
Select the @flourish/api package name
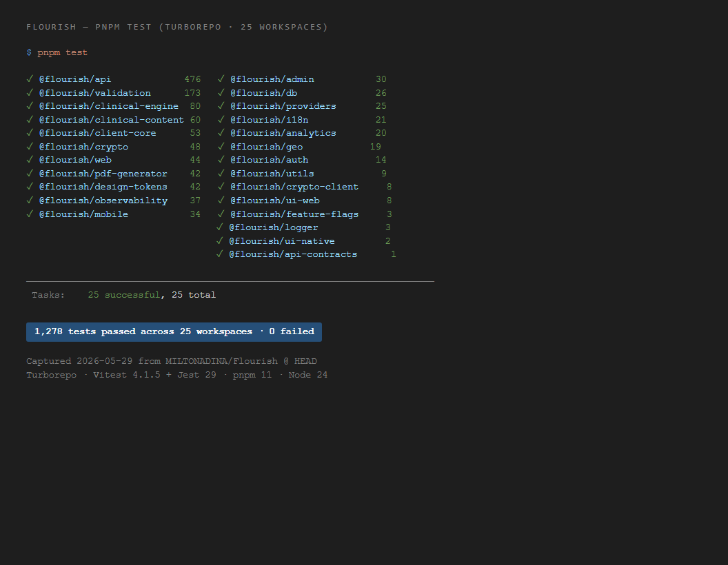[75, 79]
